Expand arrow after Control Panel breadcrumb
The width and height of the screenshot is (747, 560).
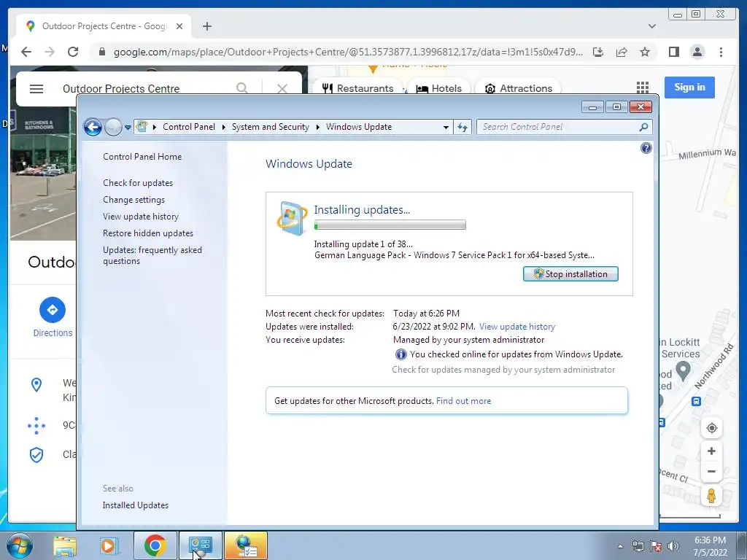[x=223, y=127]
